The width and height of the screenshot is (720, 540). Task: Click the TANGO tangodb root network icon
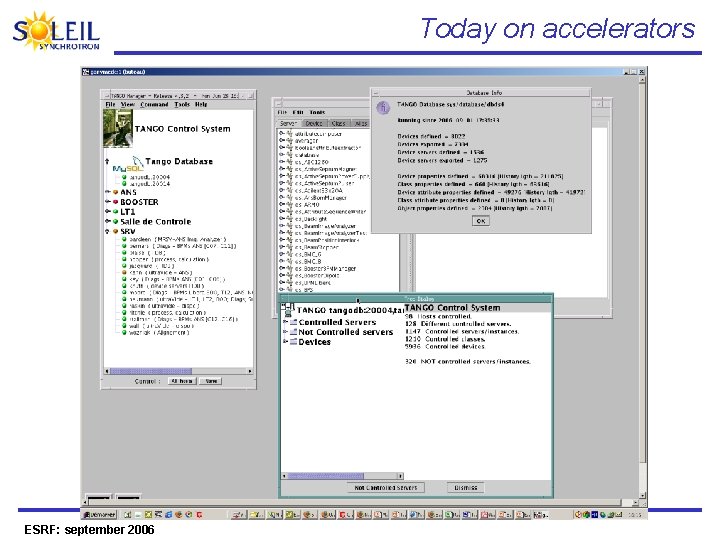[288, 309]
